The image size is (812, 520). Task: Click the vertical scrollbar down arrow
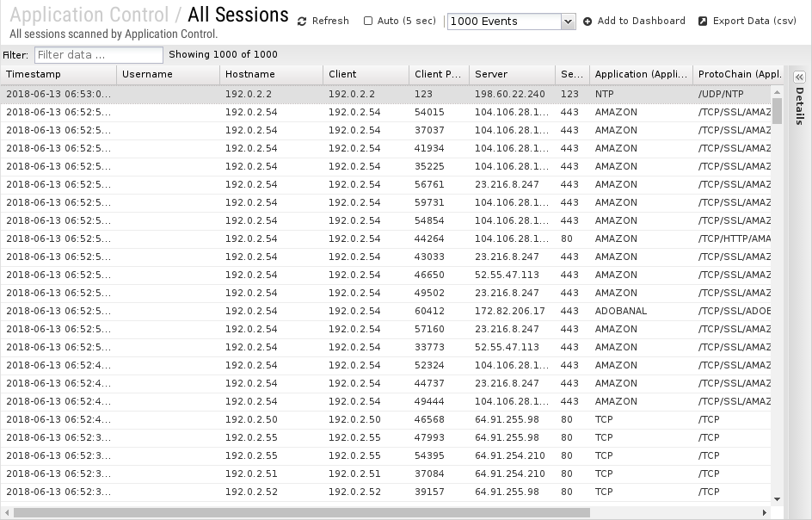click(777, 499)
